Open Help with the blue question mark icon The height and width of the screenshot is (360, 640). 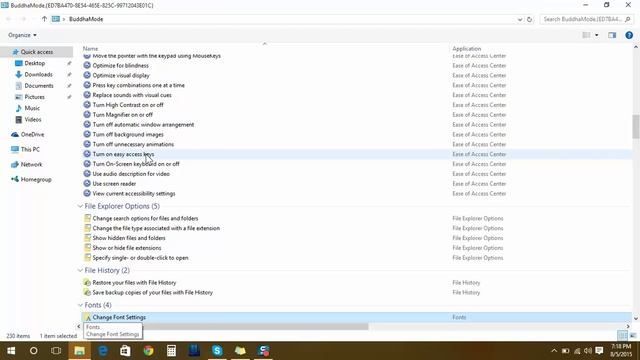pos(629,35)
